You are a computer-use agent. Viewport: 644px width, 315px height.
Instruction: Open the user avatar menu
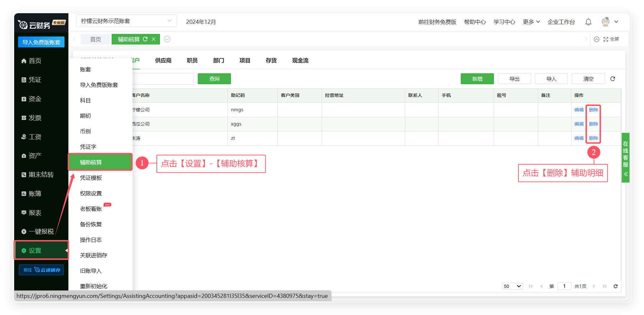(x=609, y=22)
